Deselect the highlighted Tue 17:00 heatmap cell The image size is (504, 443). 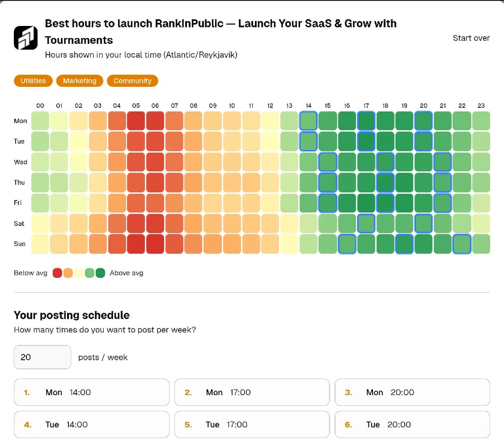(366, 141)
